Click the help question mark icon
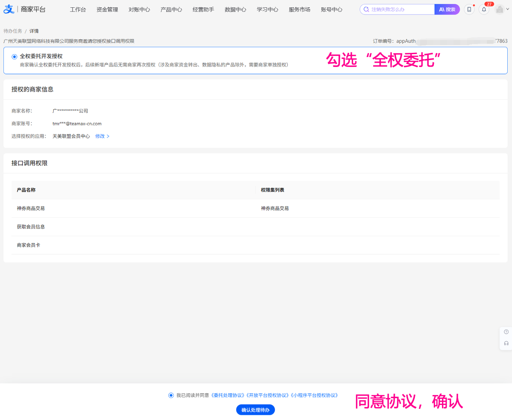512x420 pixels. tap(506, 332)
